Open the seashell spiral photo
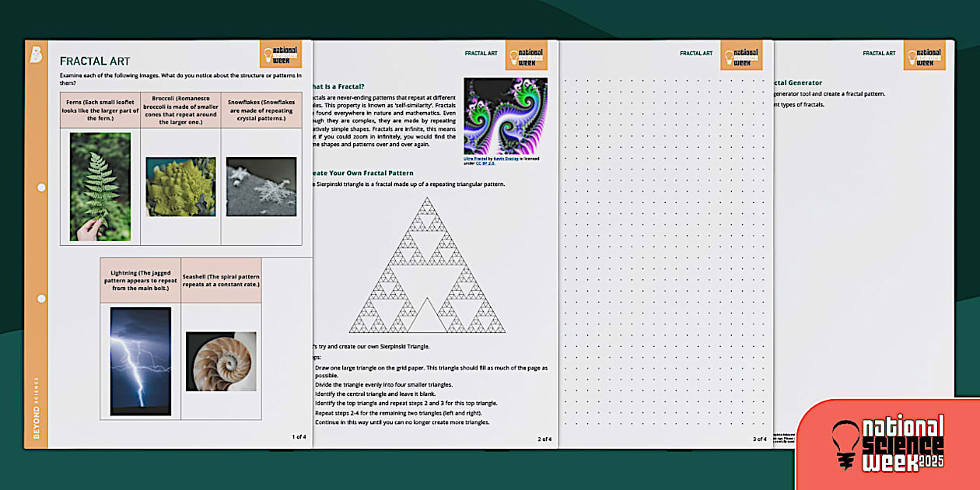The height and width of the screenshot is (490, 980). 220,361
